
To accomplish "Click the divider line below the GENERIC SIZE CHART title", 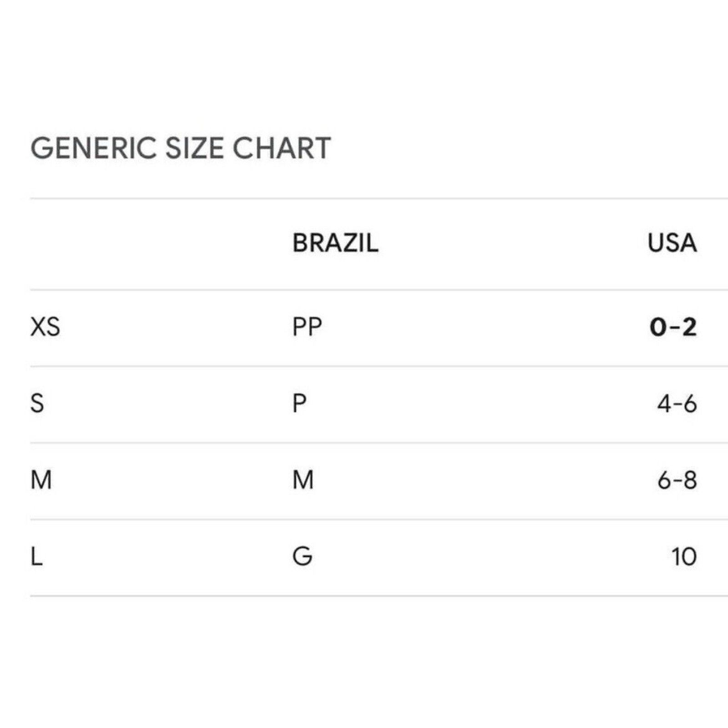I will click(379, 198).
